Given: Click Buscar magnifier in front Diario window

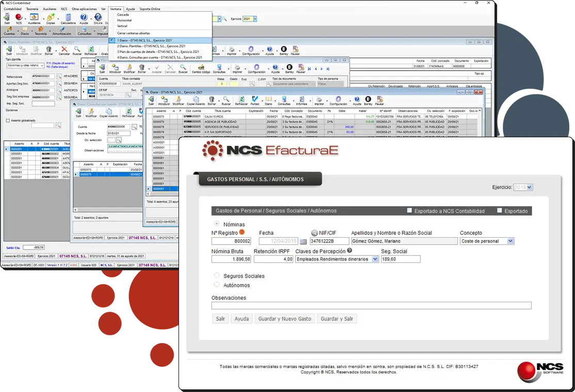Looking at the screenshot, I should (x=226, y=101).
